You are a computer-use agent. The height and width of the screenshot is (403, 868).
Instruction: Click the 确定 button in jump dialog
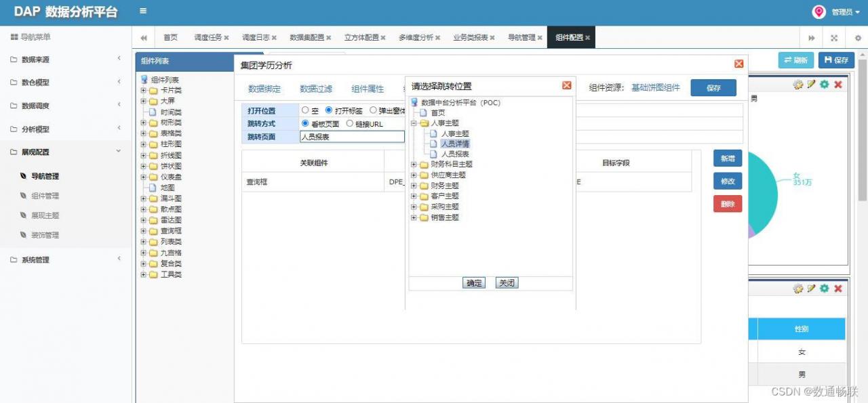coord(474,283)
